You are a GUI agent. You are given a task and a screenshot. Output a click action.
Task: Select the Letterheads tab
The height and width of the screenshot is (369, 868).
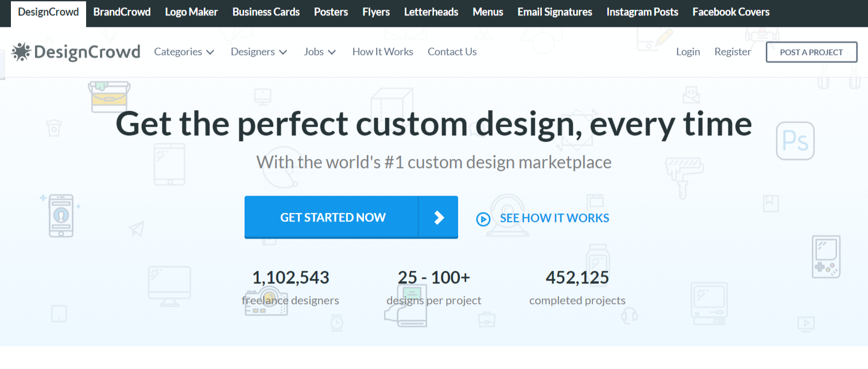(431, 11)
